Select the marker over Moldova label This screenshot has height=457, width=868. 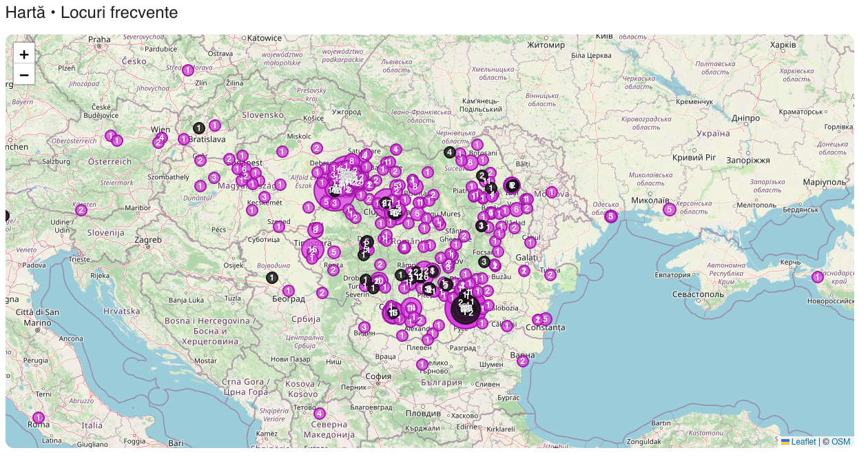pos(552,192)
